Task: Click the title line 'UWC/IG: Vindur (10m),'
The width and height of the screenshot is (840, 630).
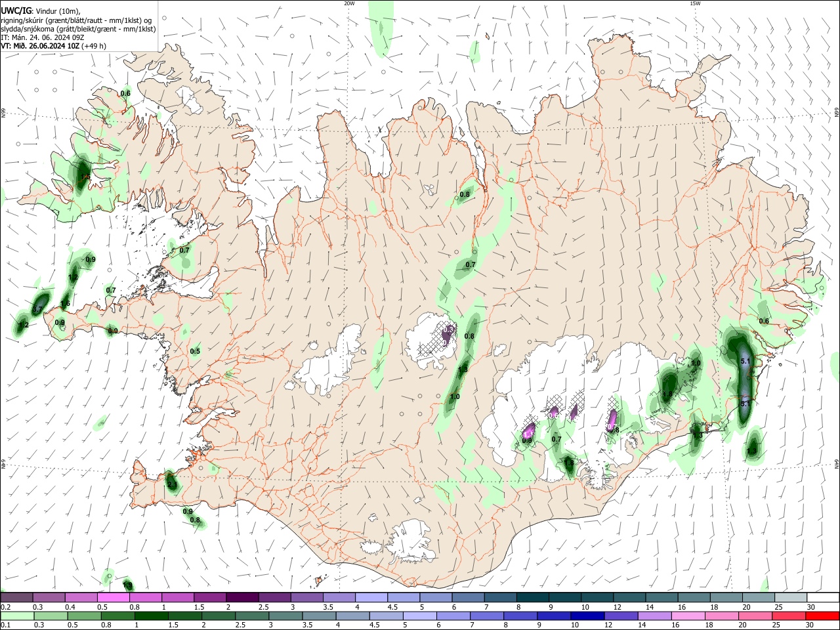Action: tap(41, 10)
